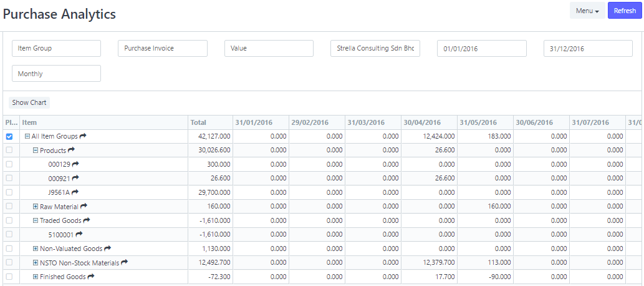Screen dimensions: 644x286
Task: Tick the plot checkbox for Products row
Action: tap(9, 150)
